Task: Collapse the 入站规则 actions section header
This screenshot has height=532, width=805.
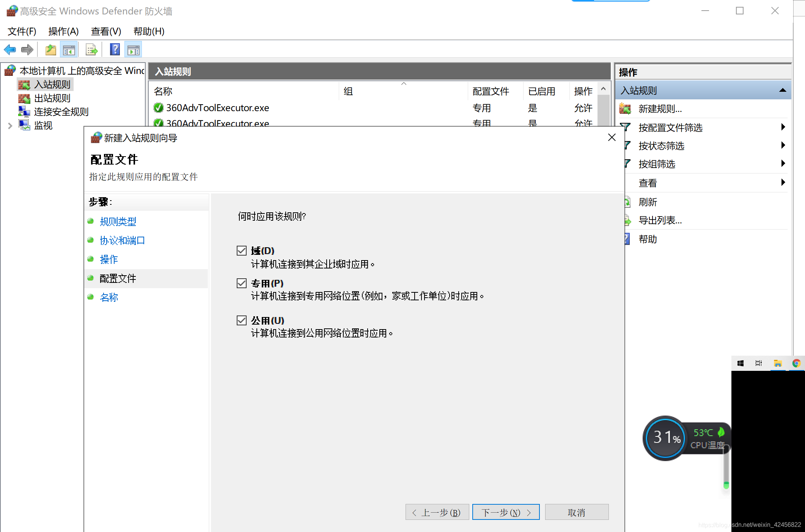Action: tap(782, 90)
